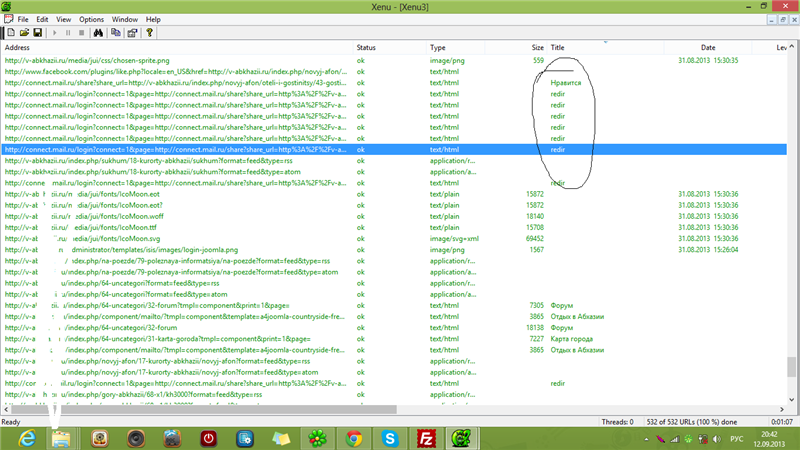Click the Copy toolbar icon
800x450 pixels.
[116, 32]
